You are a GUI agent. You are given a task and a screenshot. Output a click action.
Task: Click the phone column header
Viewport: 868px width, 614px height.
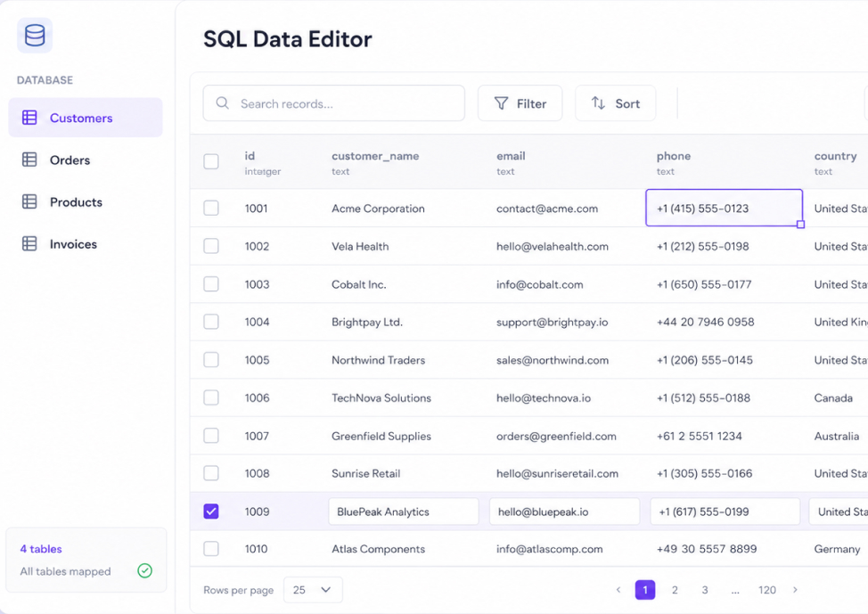click(x=674, y=156)
